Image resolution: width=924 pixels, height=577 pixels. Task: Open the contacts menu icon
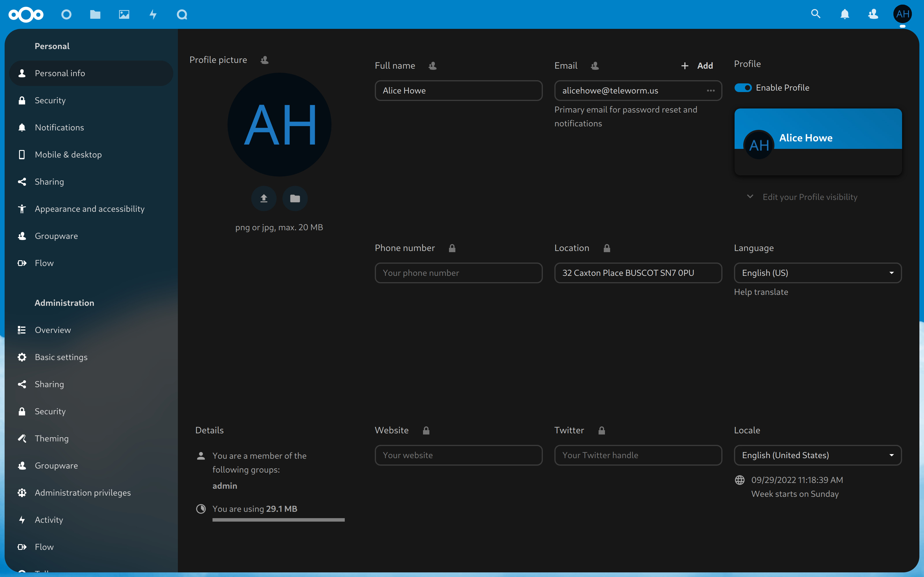pyautogui.click(x=873, y=14)
